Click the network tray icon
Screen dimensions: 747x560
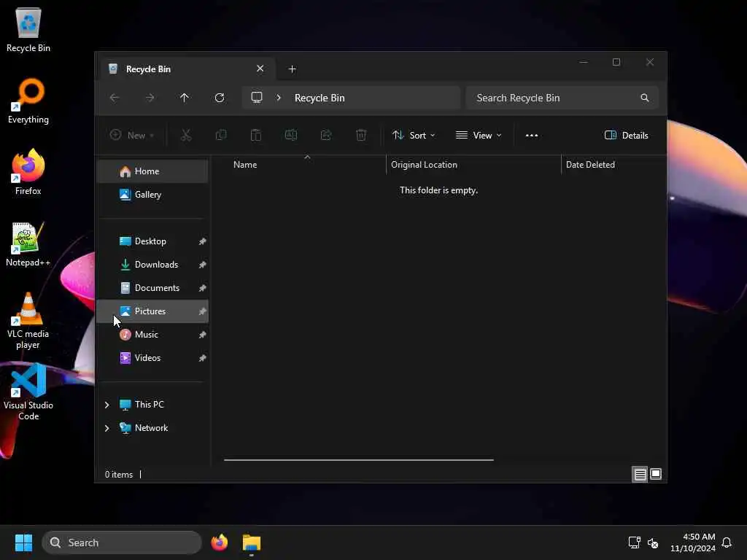[x=634, y=542]
